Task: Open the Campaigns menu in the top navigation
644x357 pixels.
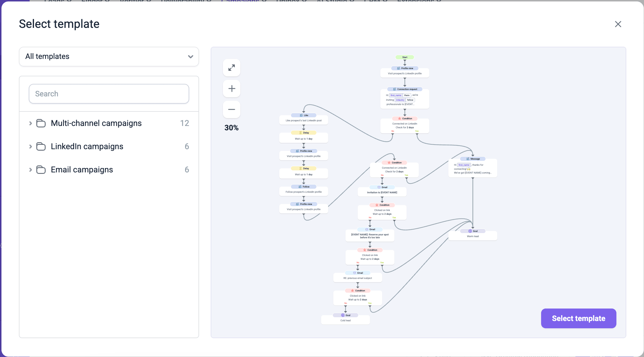Action: 240,2
